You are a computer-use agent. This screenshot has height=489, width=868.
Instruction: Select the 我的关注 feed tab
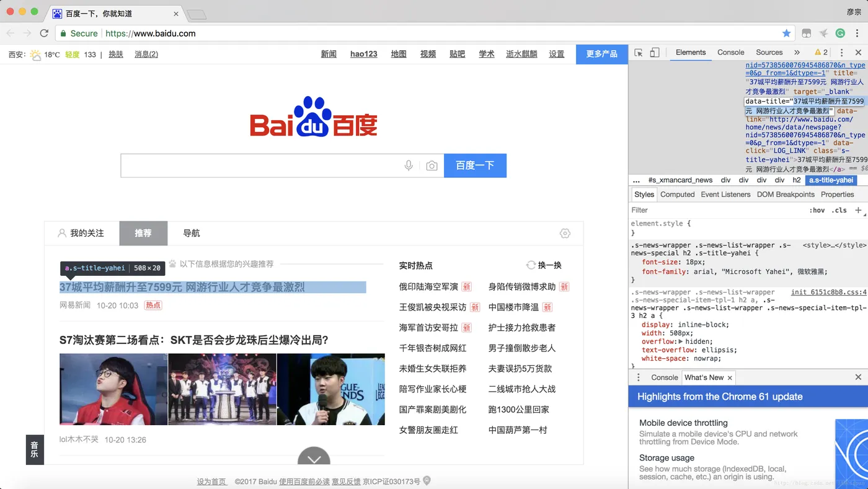coord(81,234)
